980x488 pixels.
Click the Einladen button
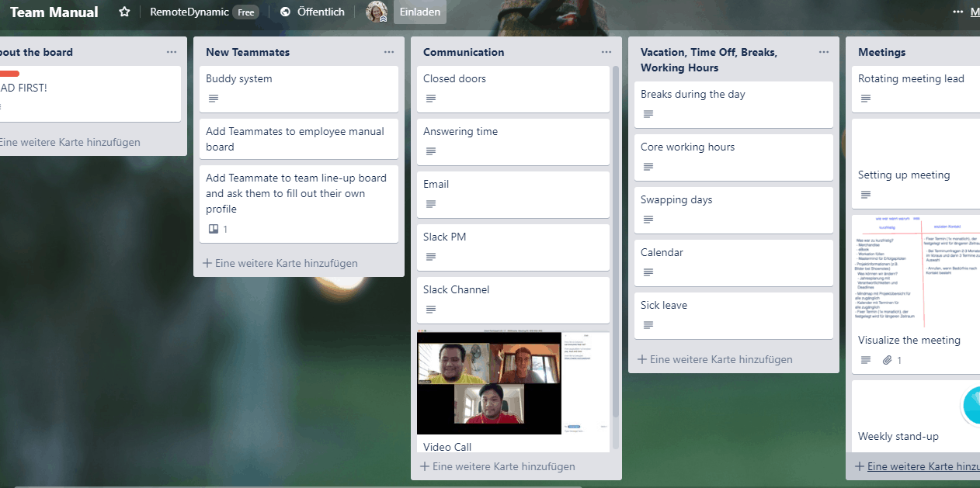click(419, 12)
